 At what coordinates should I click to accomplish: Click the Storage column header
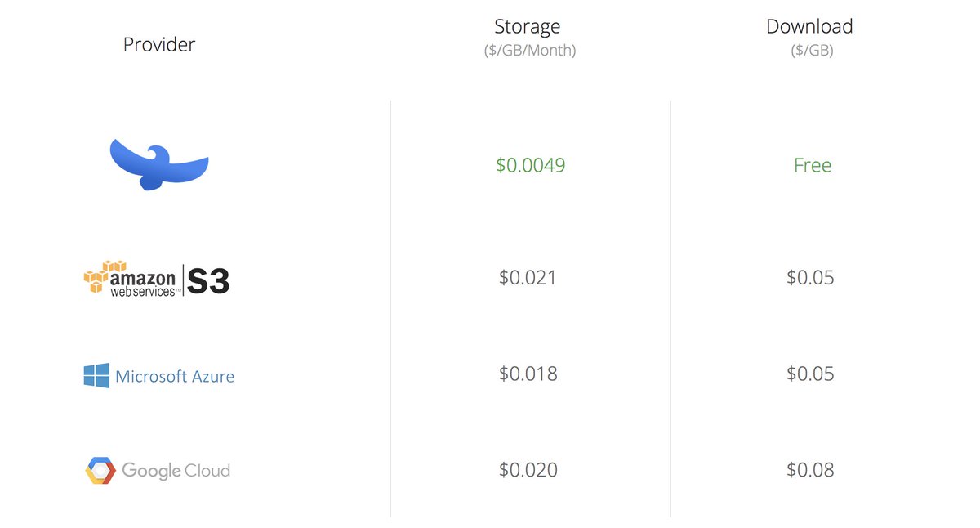tap(528, 26)
